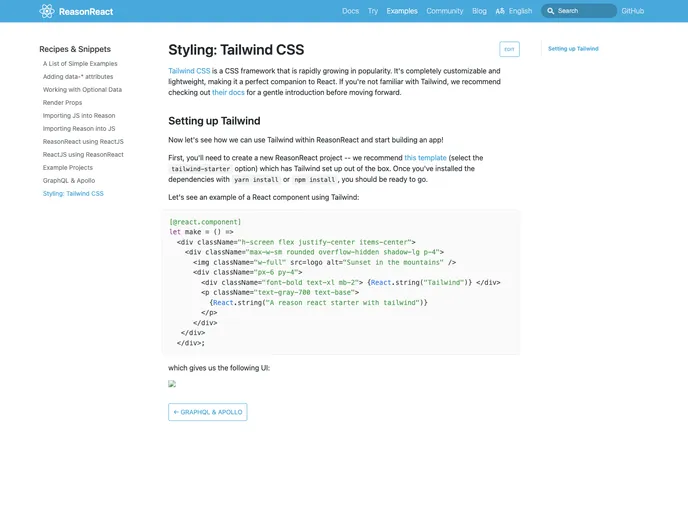Click the 'let make = () =>' code line
This screenshot has width=688, height=512.
pyautogui.click(x=201, y=232)
